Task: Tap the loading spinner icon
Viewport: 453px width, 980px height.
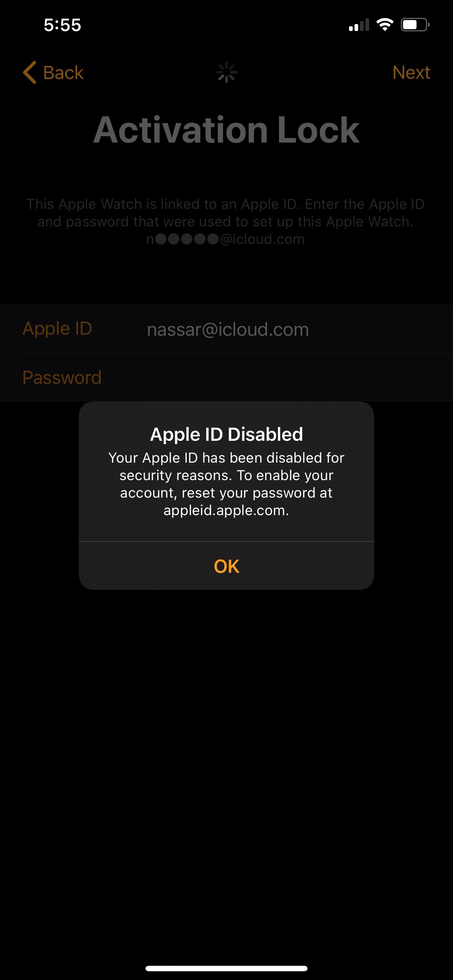Action: (x=226, y=72)
